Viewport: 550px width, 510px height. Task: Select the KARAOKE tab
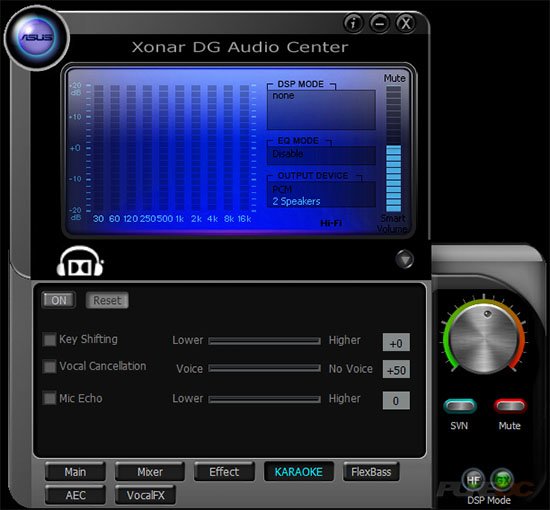tap(299, 472)
